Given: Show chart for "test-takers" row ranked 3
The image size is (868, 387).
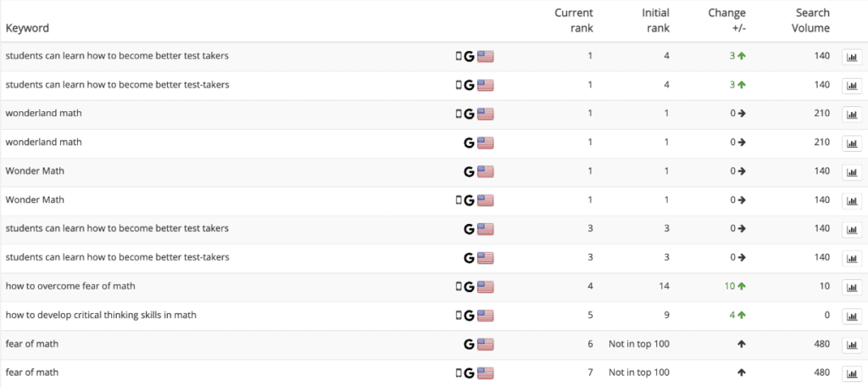Looking at the screenshot, I should point(850,258).
